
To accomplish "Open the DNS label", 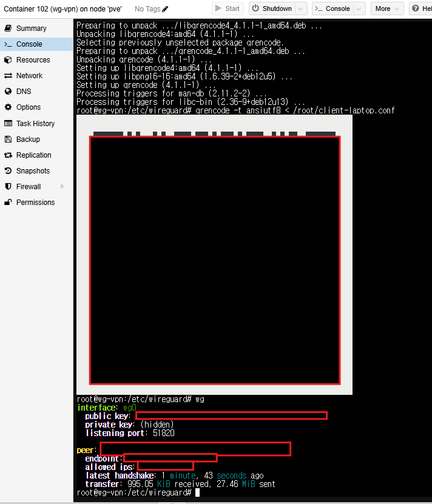I will 24,92.
